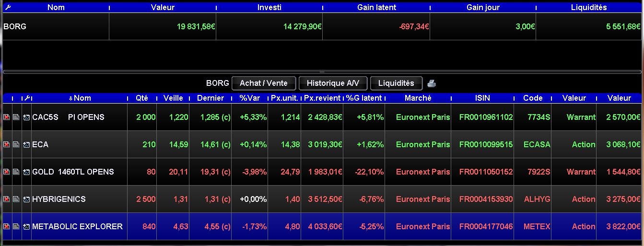Viewport: 644px width, 246px height.
Task: Click the Gain jour header in the top summary
Action: point(483,7)
